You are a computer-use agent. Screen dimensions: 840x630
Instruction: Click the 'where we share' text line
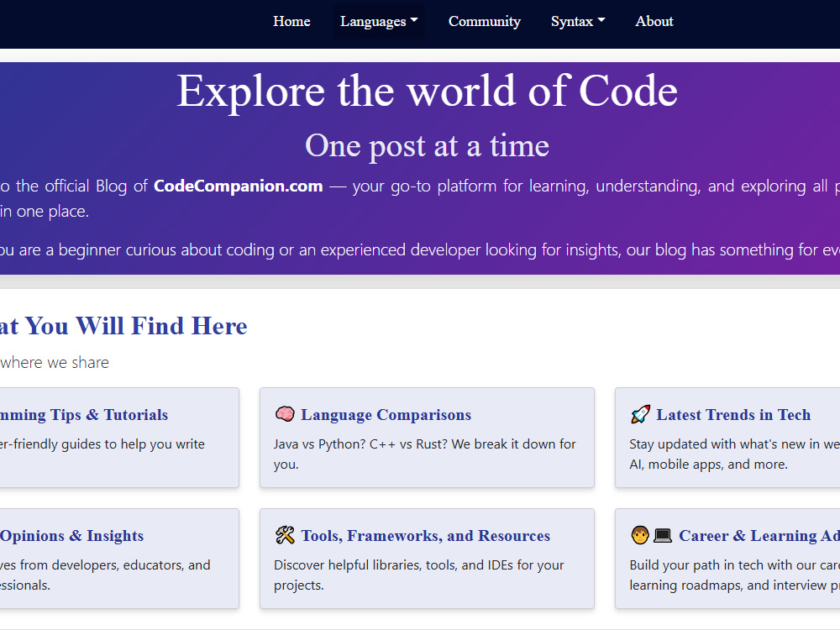(x=55, y=363)
